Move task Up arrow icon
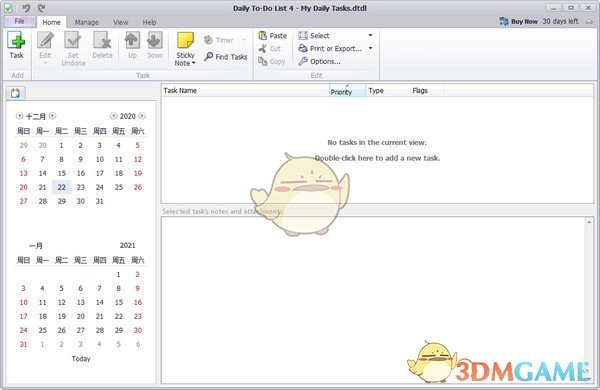 [x=132, y=40]
